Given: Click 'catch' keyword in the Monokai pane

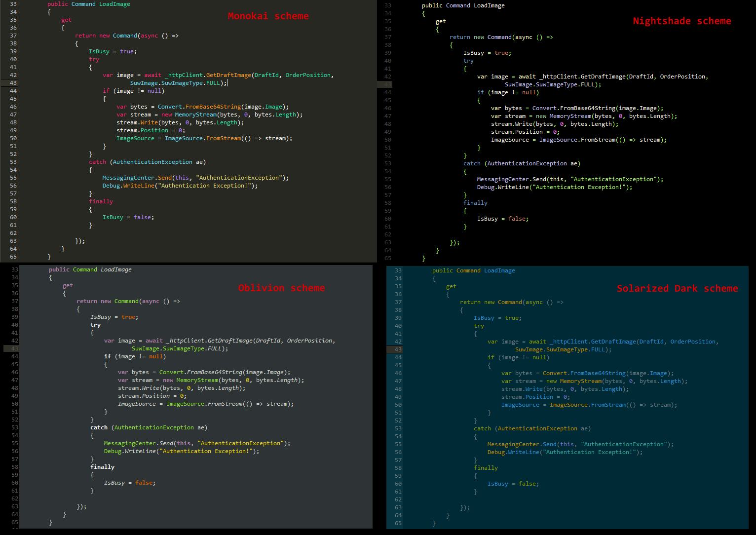Looking at the screenshot, I should pos(97,162).
